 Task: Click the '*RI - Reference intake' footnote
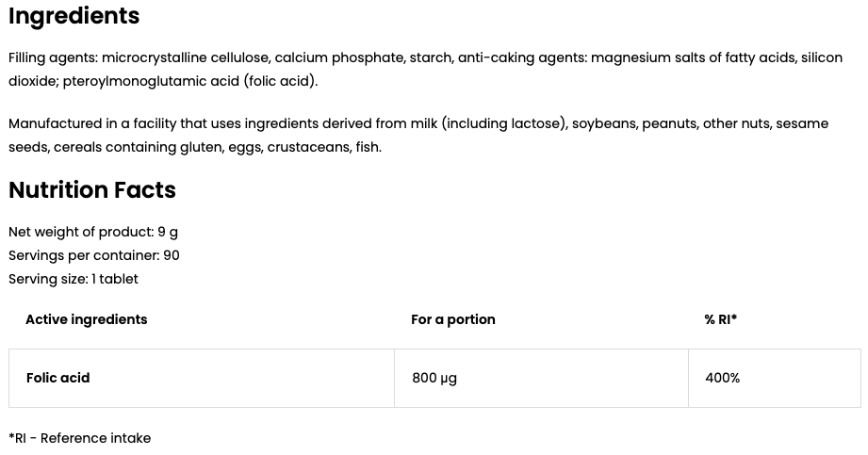point(79,438)
